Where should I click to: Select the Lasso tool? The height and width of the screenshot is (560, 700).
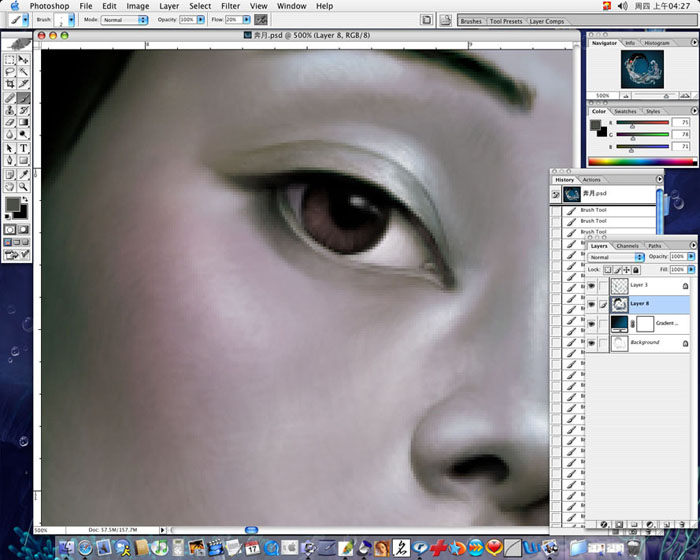(10, 71)
